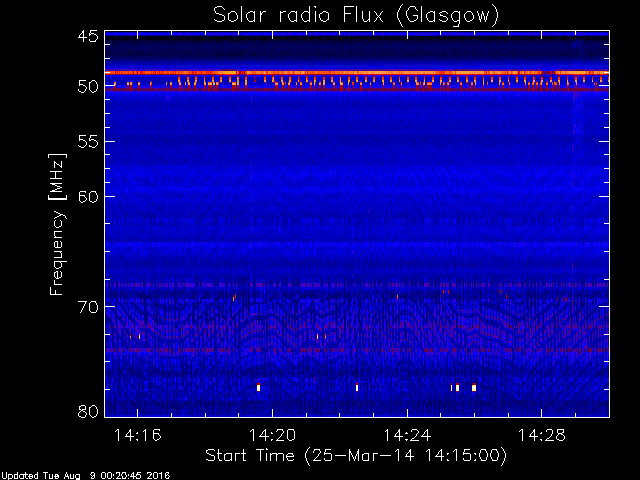Click the 14:24 time tick label

407,435
